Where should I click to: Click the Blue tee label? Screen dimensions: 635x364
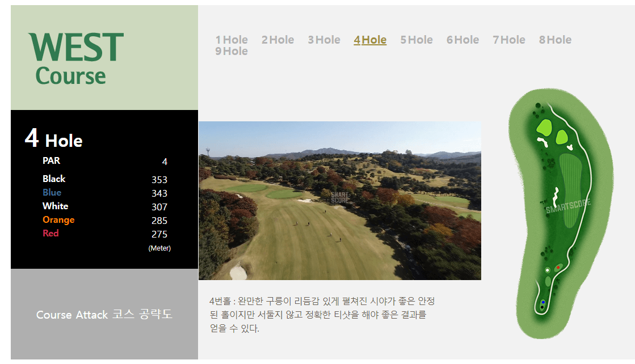tap(52, 192)
